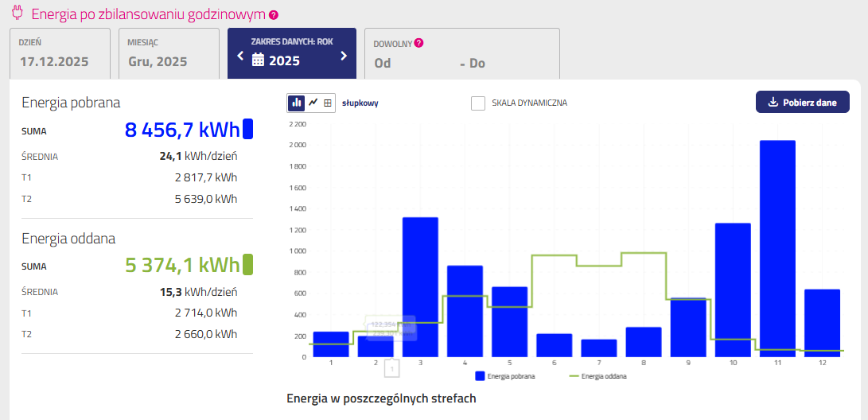Click the March bar in the chart
The width and height of the screenshot is (868, 420).
point(420,286)
